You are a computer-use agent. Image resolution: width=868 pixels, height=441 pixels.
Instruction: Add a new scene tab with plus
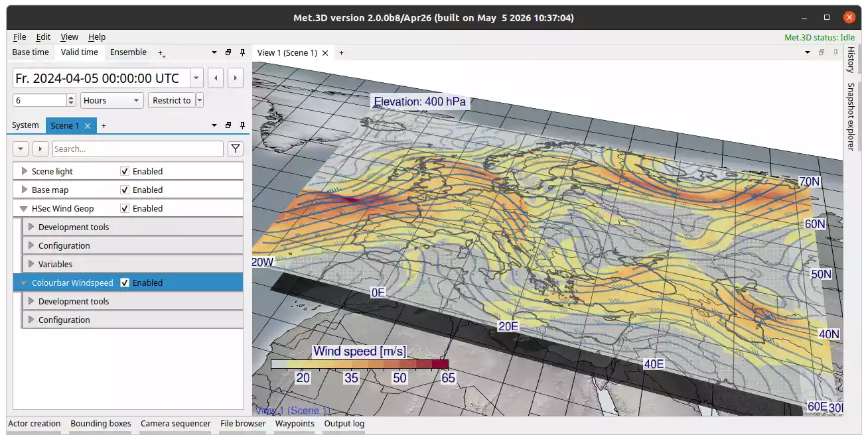click(104, 125)
